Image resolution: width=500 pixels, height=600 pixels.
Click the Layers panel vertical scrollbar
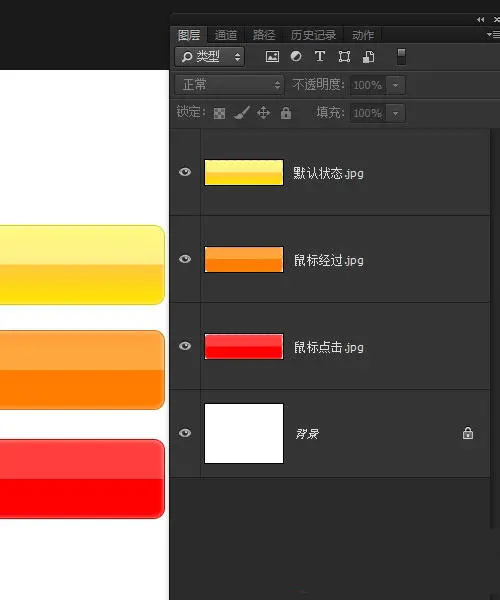click(x=495, y=329)
